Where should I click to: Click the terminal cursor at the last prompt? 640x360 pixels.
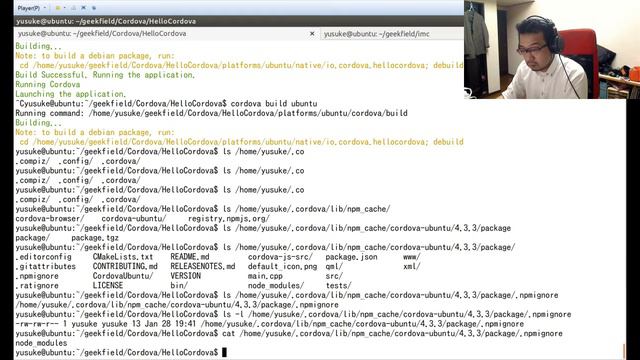pyautogui.click(x=224, y=352)
